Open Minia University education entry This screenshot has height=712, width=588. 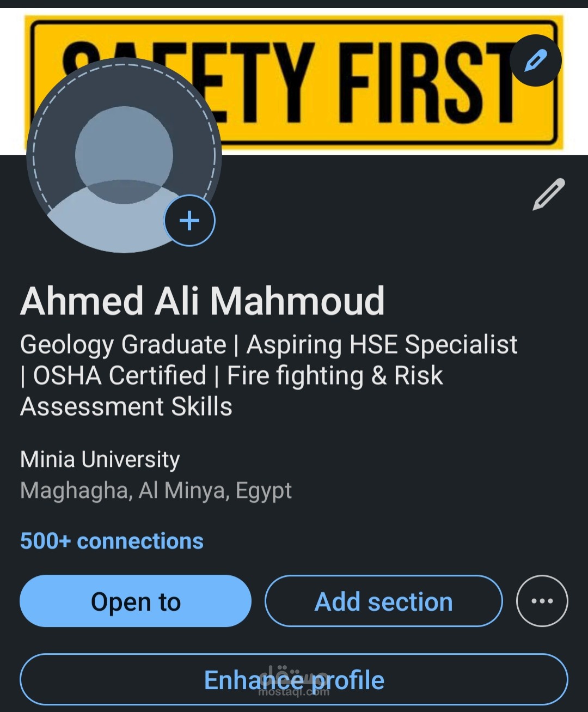click(100, 459)
